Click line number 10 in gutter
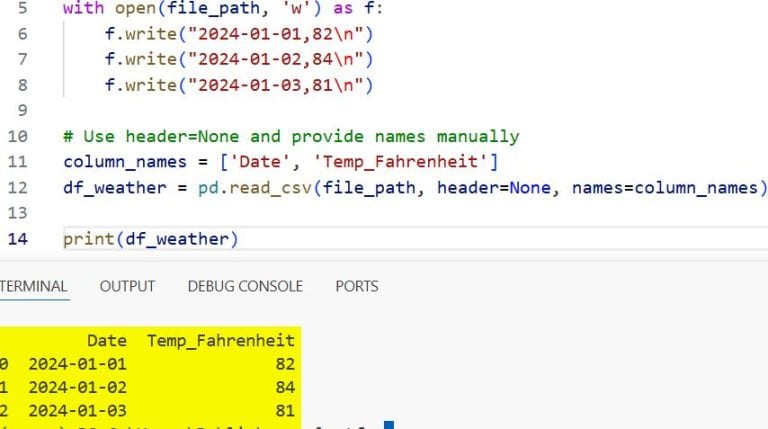The height and width of the screenshot is (429, 768). pos(18,136)
